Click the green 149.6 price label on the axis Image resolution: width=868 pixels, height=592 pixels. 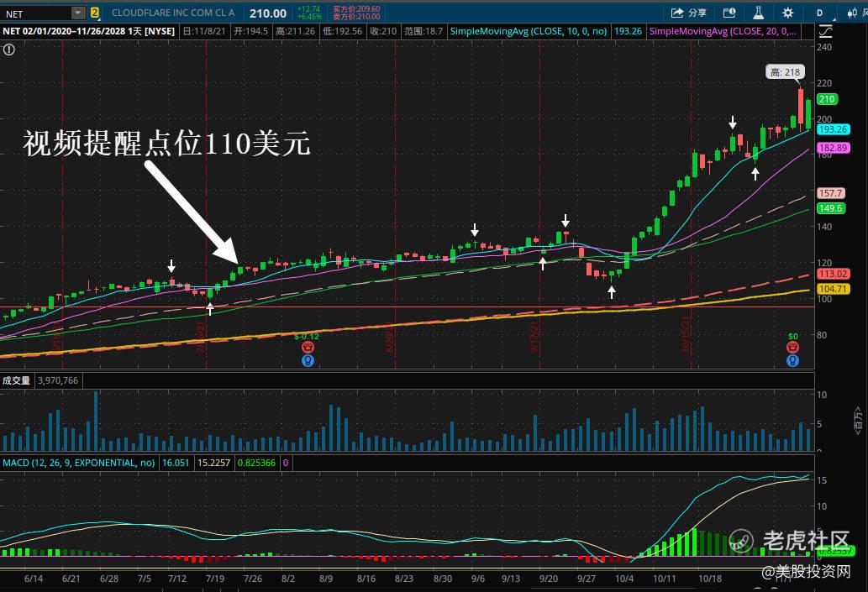click(x=831, y=208)
